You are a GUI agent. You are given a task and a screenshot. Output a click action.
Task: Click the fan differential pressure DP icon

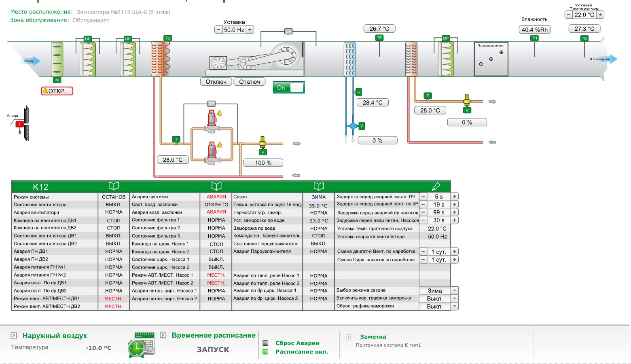[x=288, y=31]
